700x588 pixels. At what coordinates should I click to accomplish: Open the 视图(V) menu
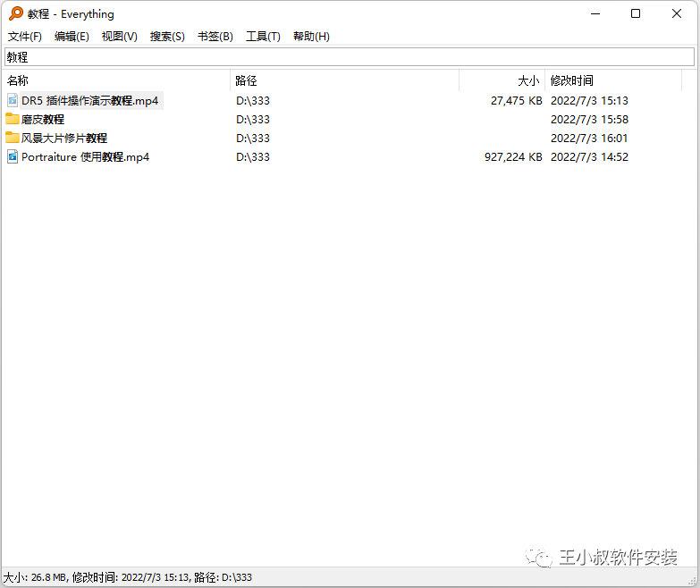pyautogui.click(x=119, y=37)
